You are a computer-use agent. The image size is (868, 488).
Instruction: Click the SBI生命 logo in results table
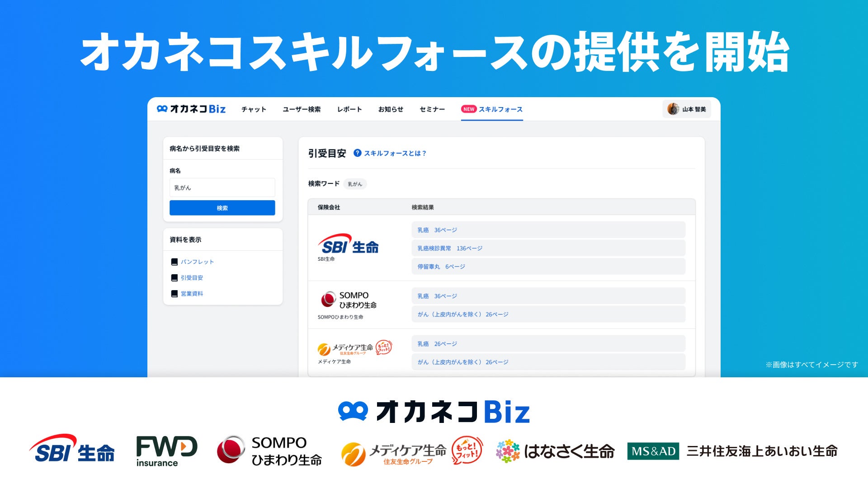[348, 244]
